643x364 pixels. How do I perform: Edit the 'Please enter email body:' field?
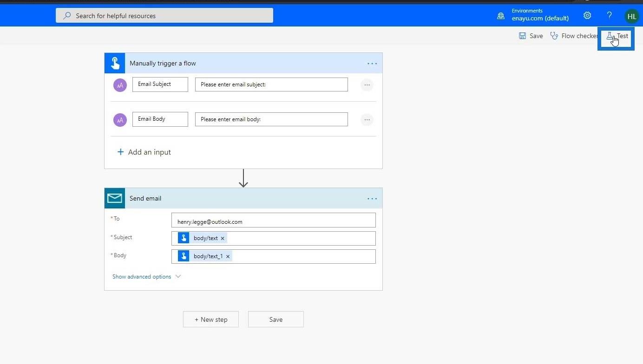[x=271, y=119]
